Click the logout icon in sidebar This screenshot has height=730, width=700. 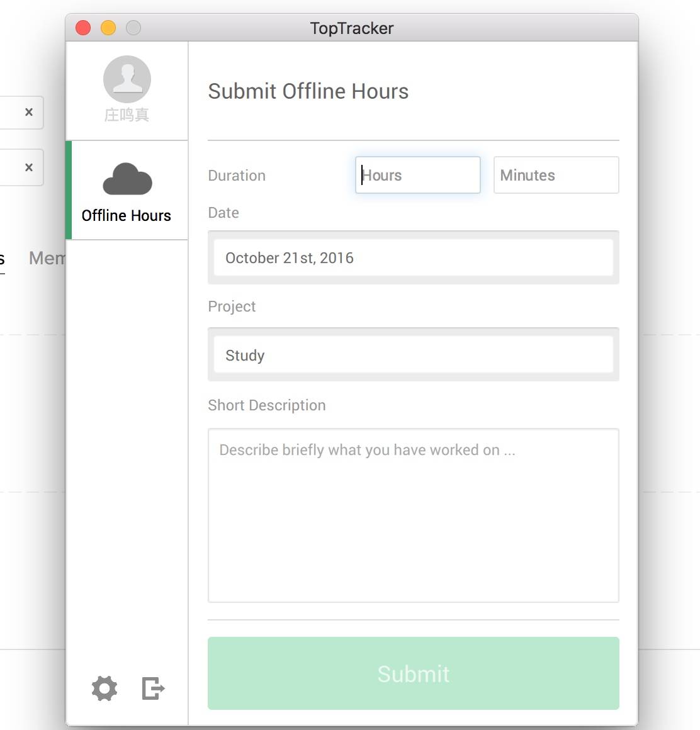coord(153,688)
